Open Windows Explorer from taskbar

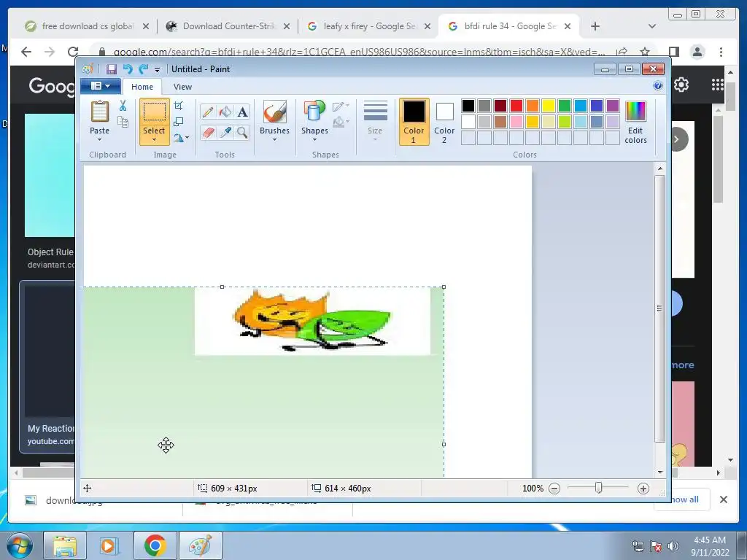(64, 545)
